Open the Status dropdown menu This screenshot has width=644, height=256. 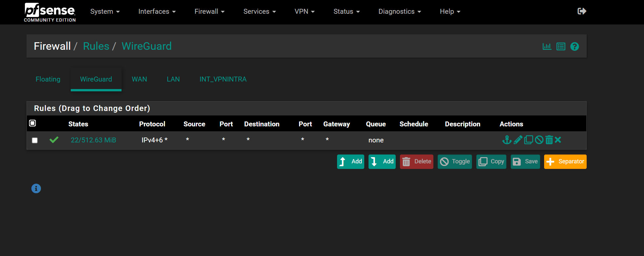coord(347,11)
